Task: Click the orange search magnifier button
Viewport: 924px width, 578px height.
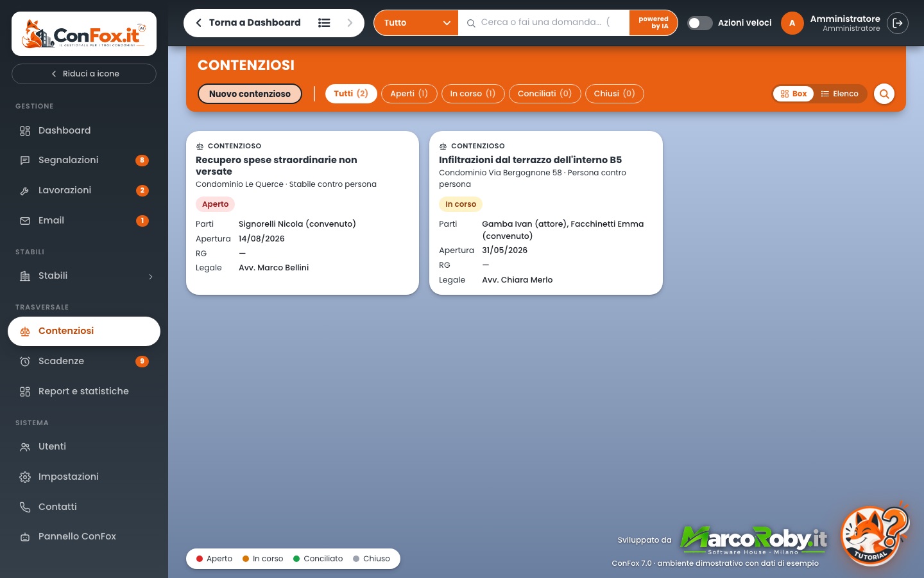Action: [884, 94]
